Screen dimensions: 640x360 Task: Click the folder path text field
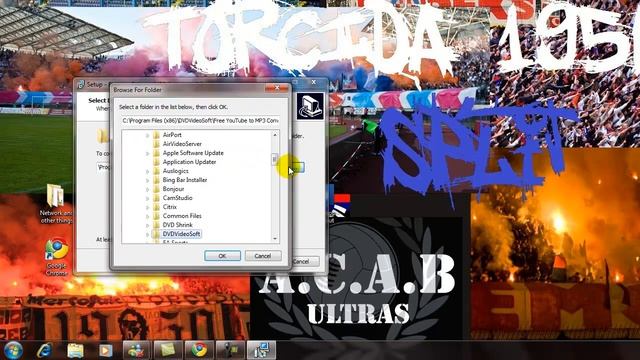200,120
